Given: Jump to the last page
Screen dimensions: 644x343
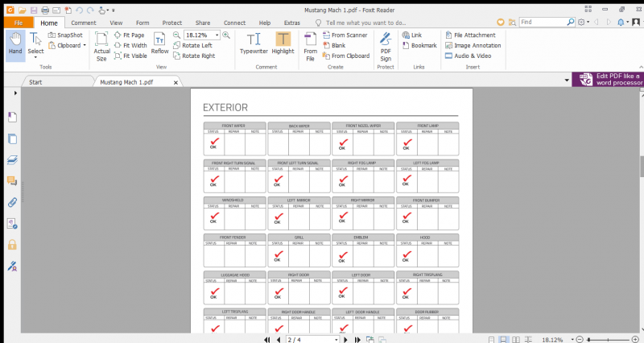Looking at the screenshot, I should click(357, 340).
